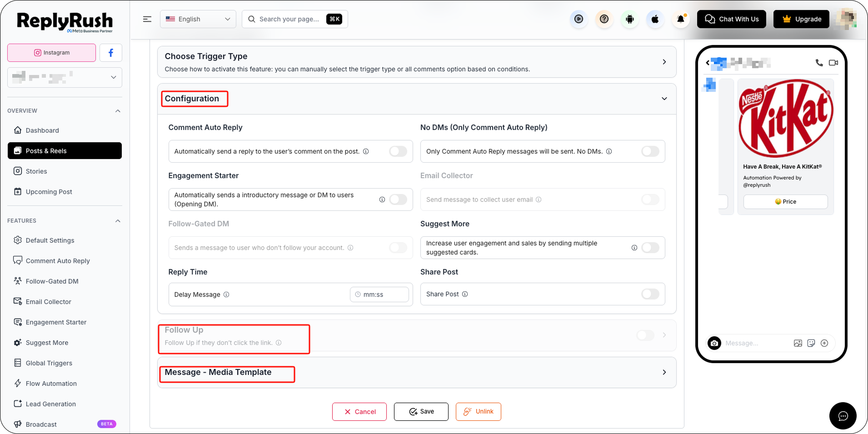The image size is (868, 434).
Task: Collapse the Overview sidebar section
Action: (118, 111)
